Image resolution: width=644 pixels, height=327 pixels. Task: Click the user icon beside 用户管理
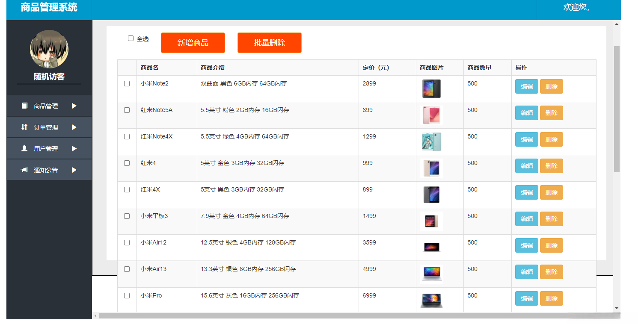(x=24, y=148)
